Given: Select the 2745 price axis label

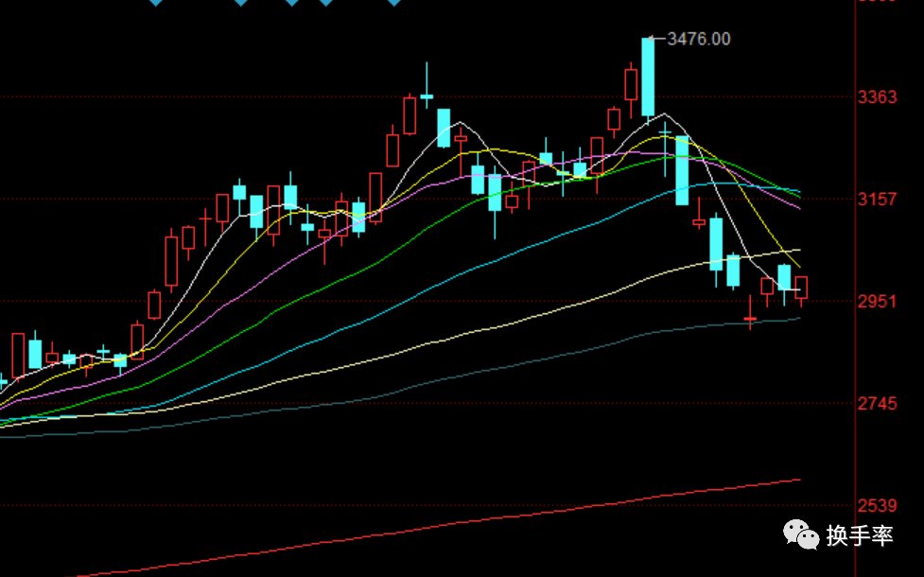Looking at the screenshot, I should 878,404.
